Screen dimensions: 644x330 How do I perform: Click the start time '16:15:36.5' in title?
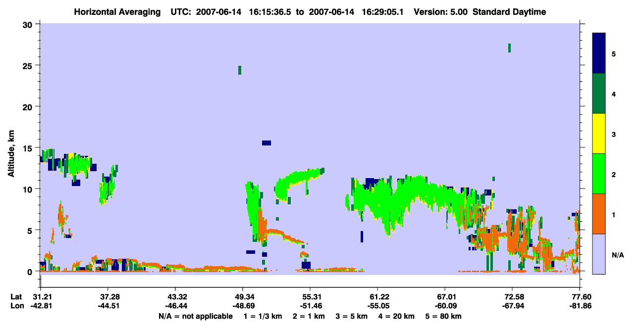(271, 12)
